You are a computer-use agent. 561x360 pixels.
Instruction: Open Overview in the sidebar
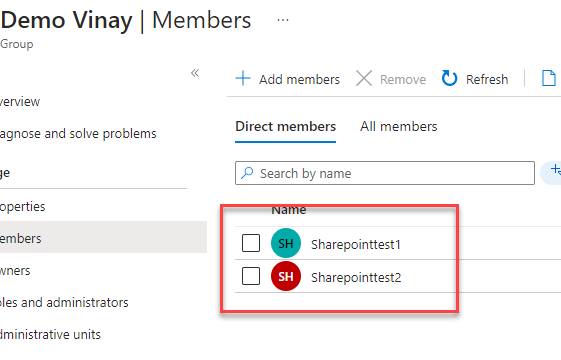(20, 102)
